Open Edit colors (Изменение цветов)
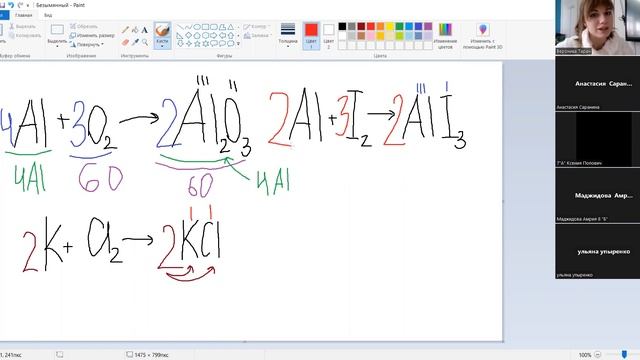This screenshot has width=640, height=360. pos(445,36)
